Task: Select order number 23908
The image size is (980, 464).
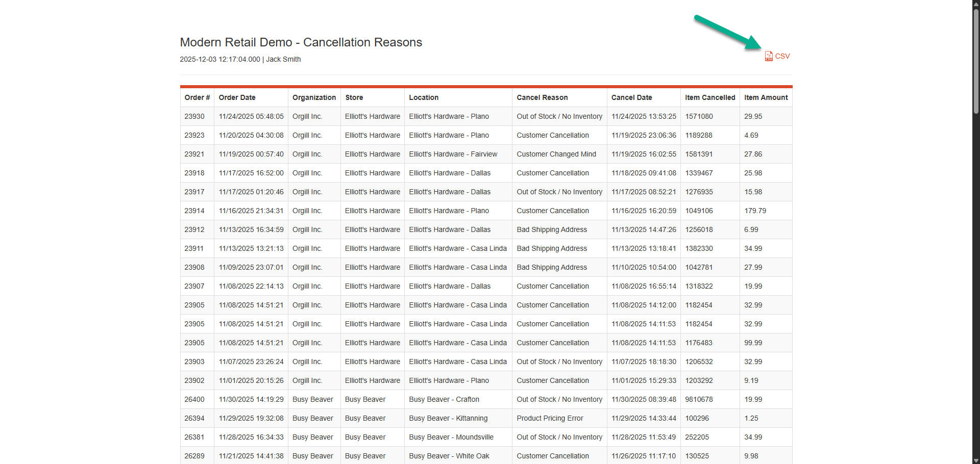Action: 194,267
